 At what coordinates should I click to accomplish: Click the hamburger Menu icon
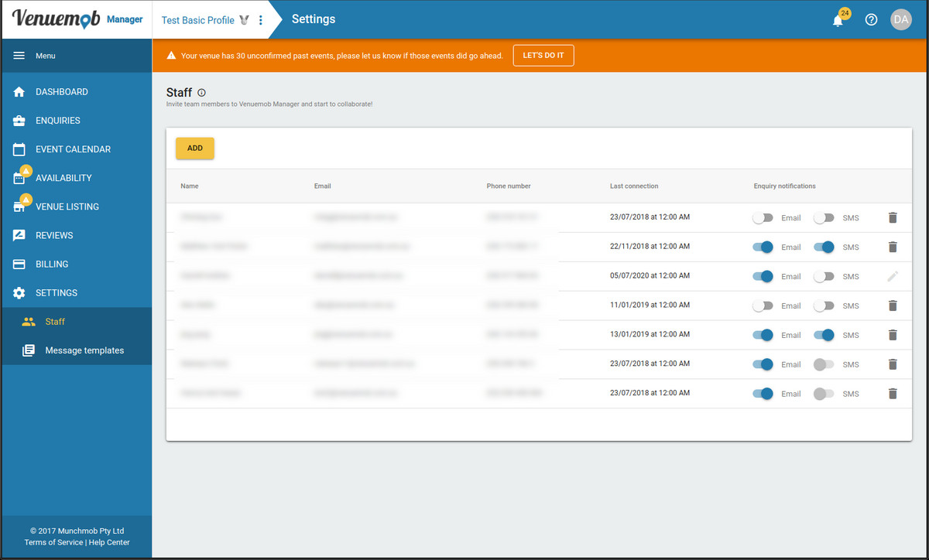pyautogui.click(x=19, y=56)
